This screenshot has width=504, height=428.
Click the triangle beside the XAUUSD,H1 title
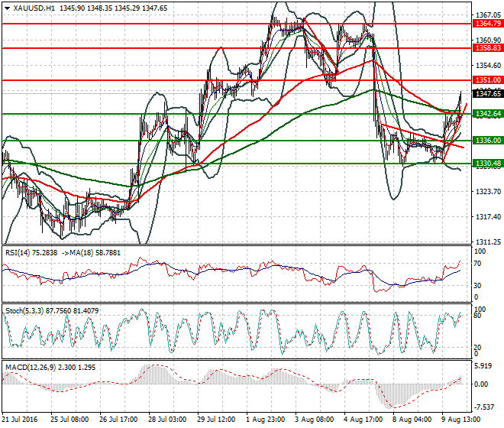[x=7, y=8]
